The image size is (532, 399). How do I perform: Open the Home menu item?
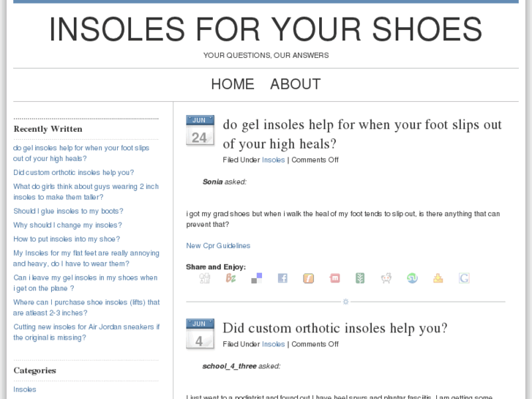233,84
